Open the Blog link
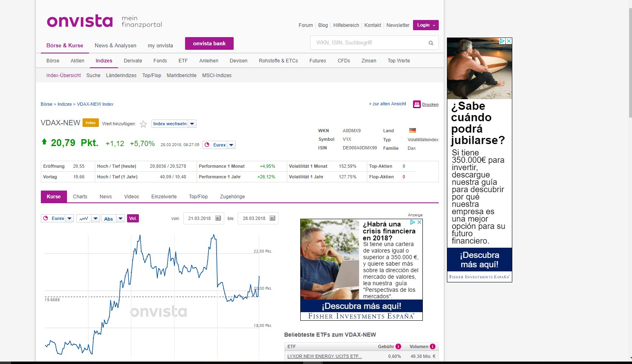 (x=323, y=25)
